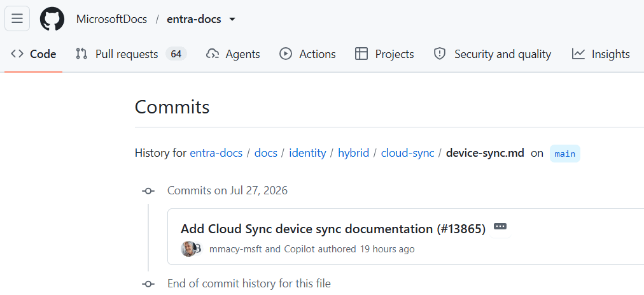This screenshot has width=644, height=295.
Task: Open the Copilot co-author link
Action: pos(300,249)
